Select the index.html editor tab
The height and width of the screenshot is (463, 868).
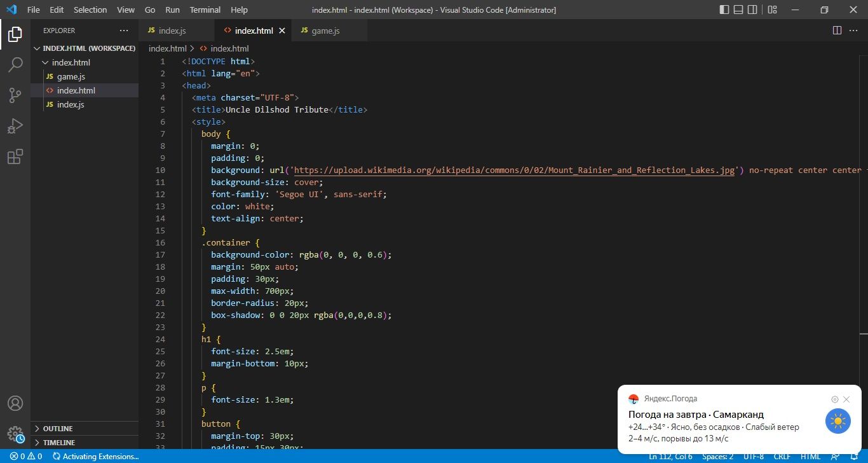coord(254,31)
